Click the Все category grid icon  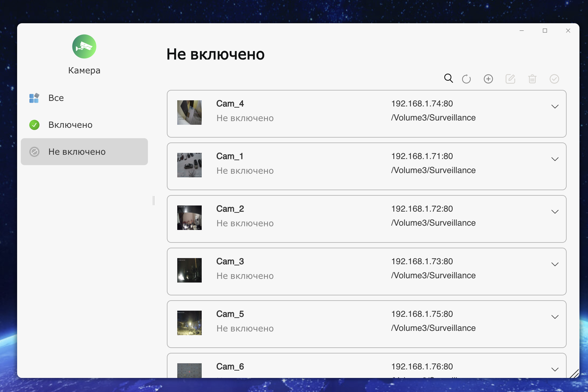pyautogui.click(x=34, y=98)
